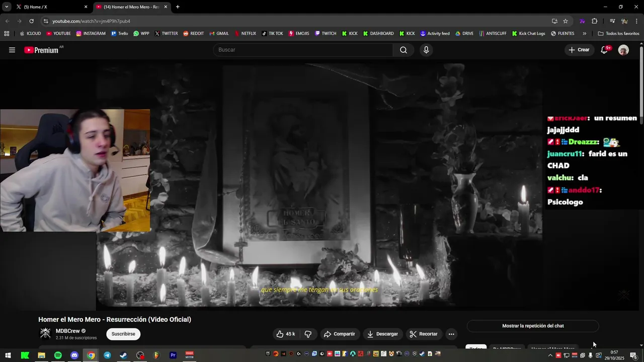Open Chrome profile avatar
Viewport: 644px width, 362px height.
[x=624, y=21]
